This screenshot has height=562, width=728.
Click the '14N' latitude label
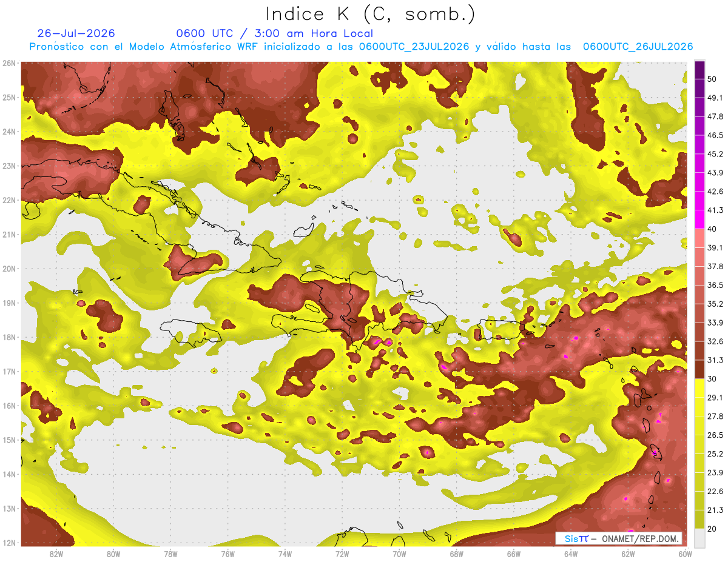click(9, 475)
